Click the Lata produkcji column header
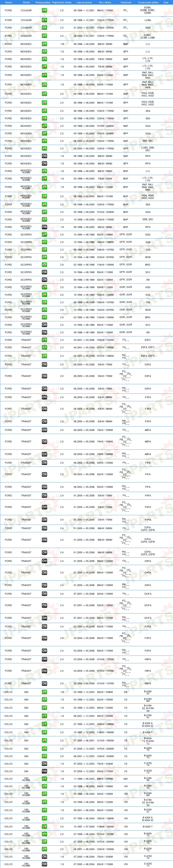Image resolution: width=173 pixels, height=868 pixels. [84, 2]
